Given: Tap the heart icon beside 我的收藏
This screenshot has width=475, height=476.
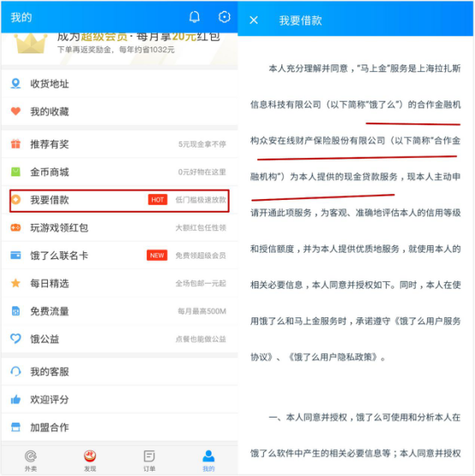Looking at the screenshot, I should tap(15, 111).
